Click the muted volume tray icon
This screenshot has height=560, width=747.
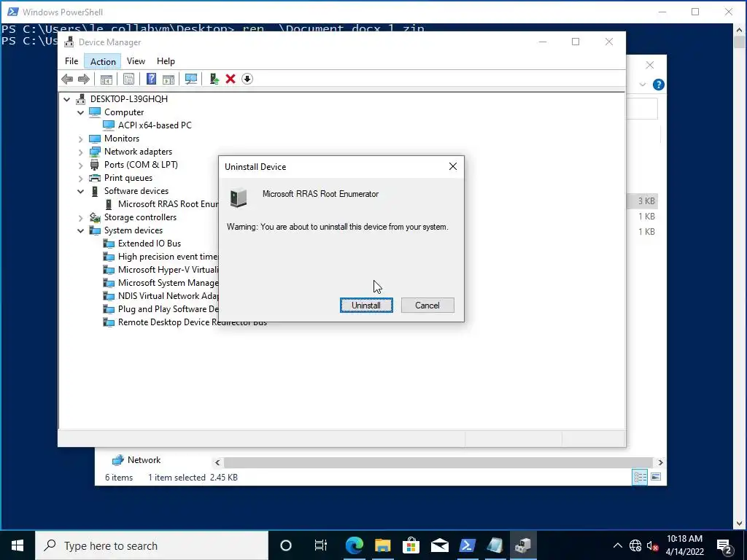point(653,545)
